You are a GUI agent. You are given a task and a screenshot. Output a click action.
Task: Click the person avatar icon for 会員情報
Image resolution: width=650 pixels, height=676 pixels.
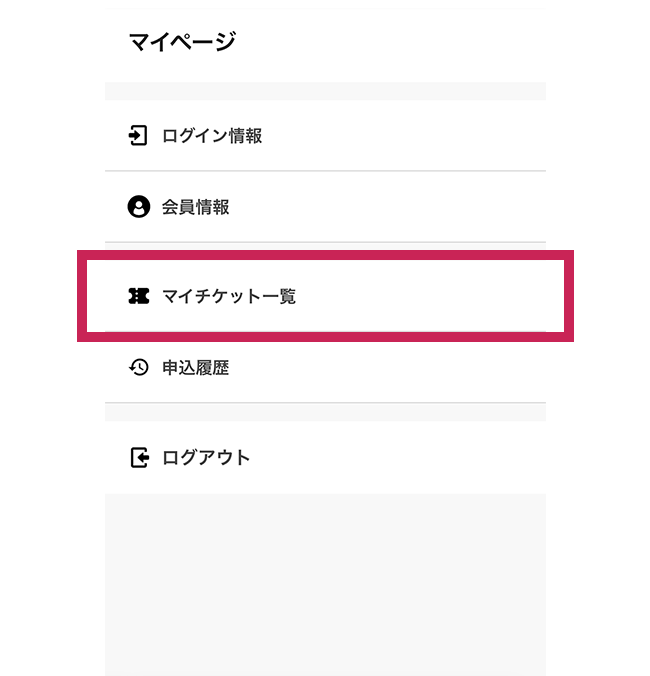139,207
